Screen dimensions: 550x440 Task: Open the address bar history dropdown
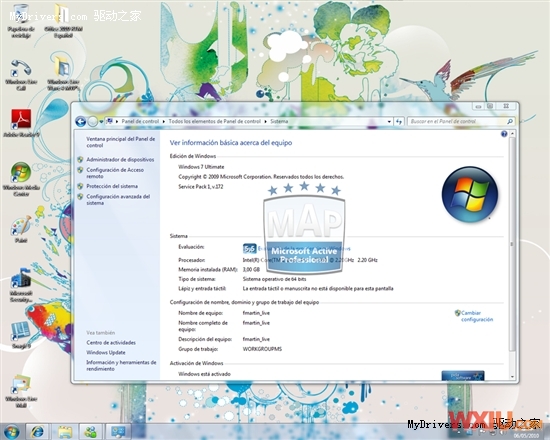point(389,121)
